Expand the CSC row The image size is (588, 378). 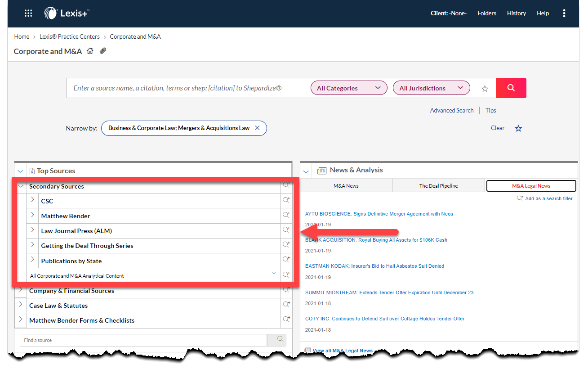point(32,200)
